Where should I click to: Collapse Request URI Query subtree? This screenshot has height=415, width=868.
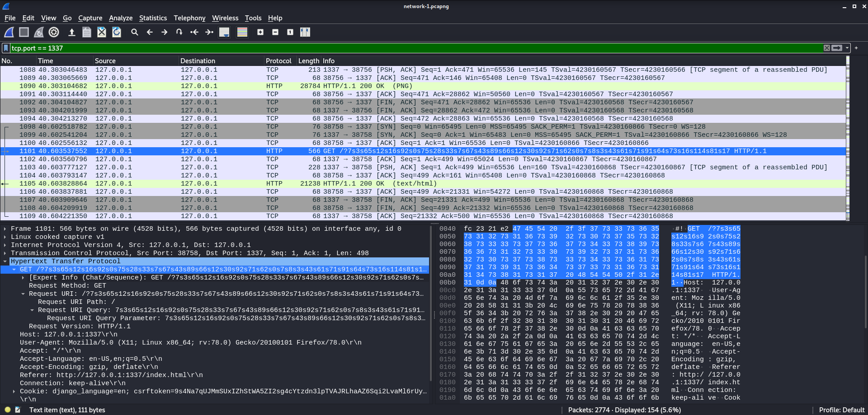click(32, 310)
